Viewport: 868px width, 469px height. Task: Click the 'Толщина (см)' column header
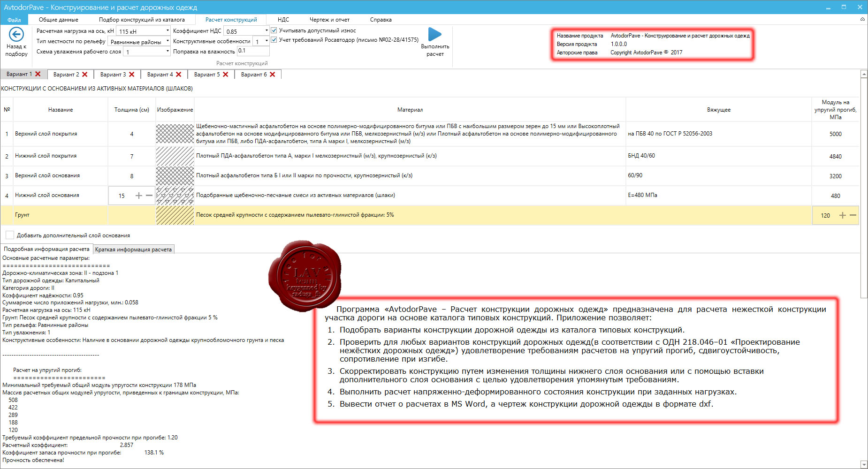132,110
